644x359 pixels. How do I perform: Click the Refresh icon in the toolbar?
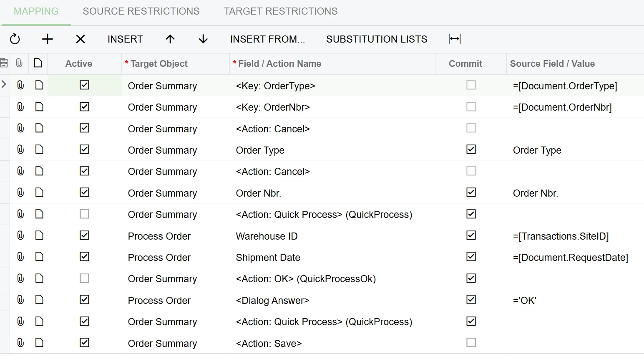click(15, 39)
